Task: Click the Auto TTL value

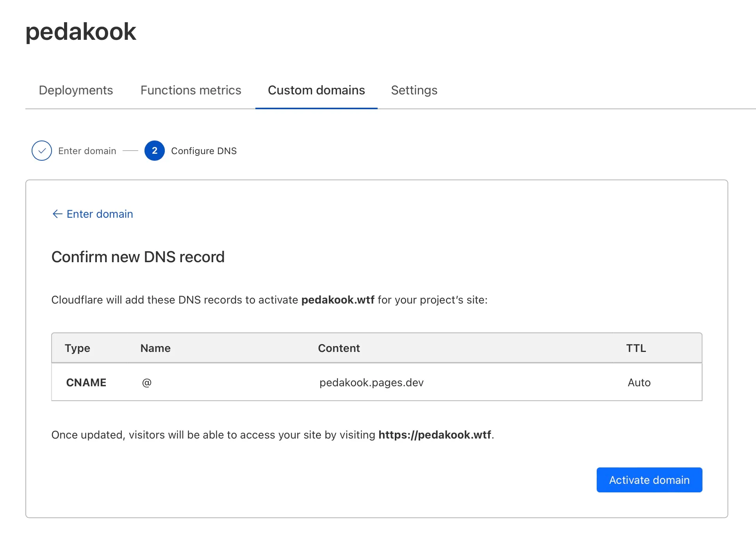Action: pyautogui.click(x=639, y=382)
